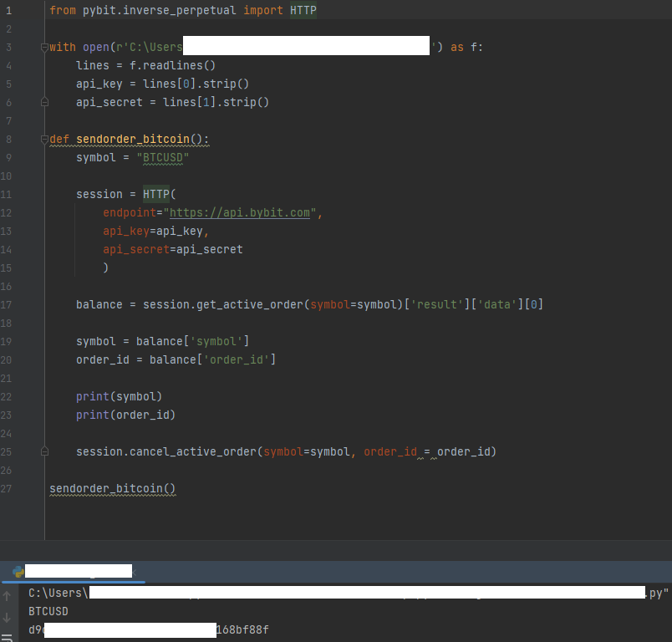
Task: Click 'api_secret = lines[1].strip()' line
Action: (x=172, y=103)
